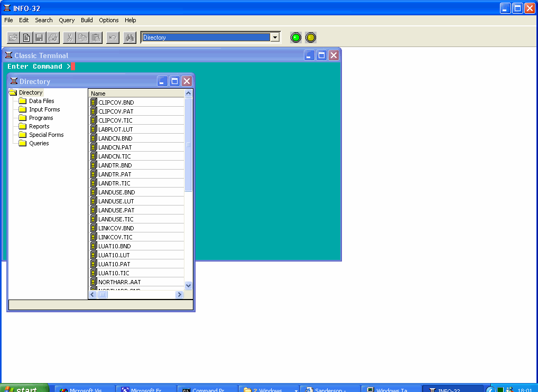Select the LANDUSE.PAT file entry
This screenshot has height=392, width=538.
pyautogui.click(x=116, y=210)
